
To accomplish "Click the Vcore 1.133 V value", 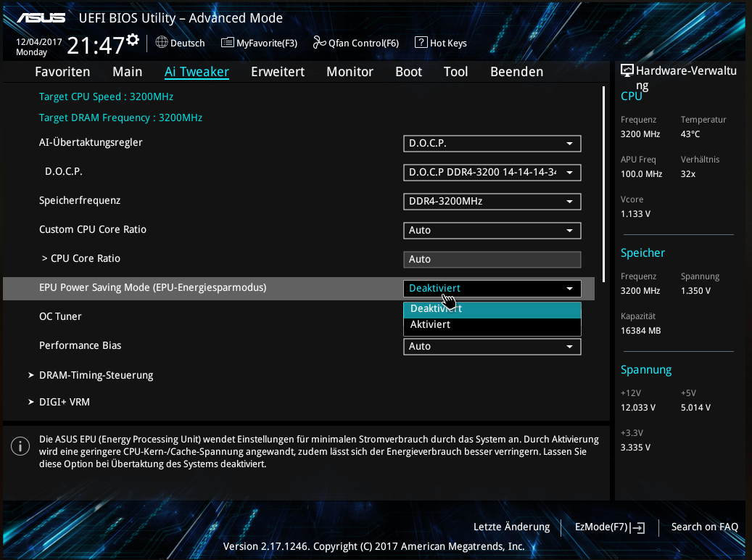I will point(635,214).
